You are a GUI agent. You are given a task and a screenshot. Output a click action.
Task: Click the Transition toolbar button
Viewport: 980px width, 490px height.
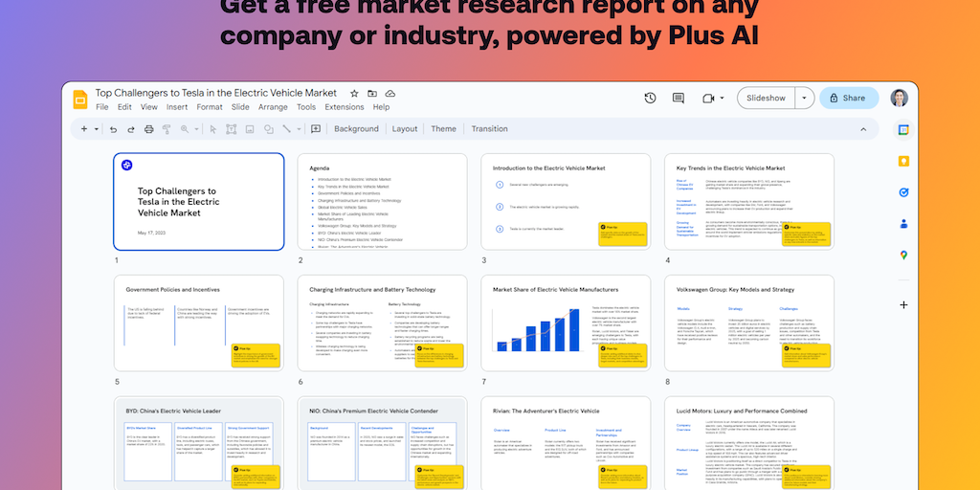[489, 129]
